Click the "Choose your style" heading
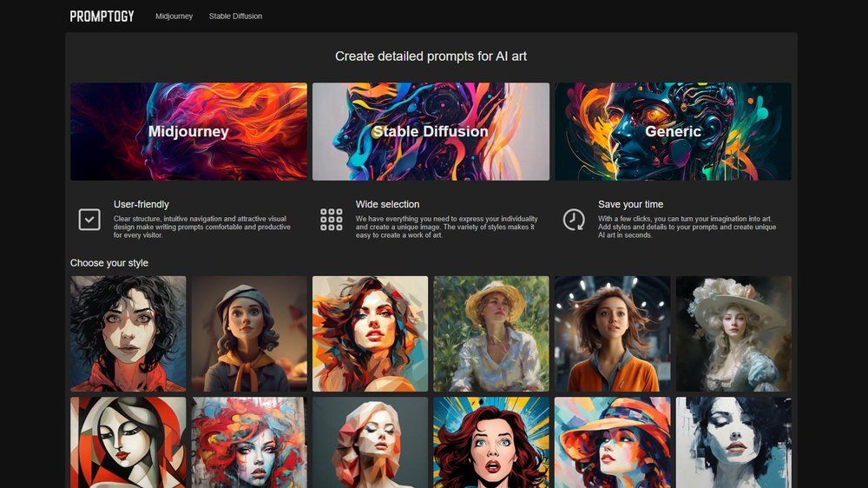This screenshot has width=868, height=488. 109,263
